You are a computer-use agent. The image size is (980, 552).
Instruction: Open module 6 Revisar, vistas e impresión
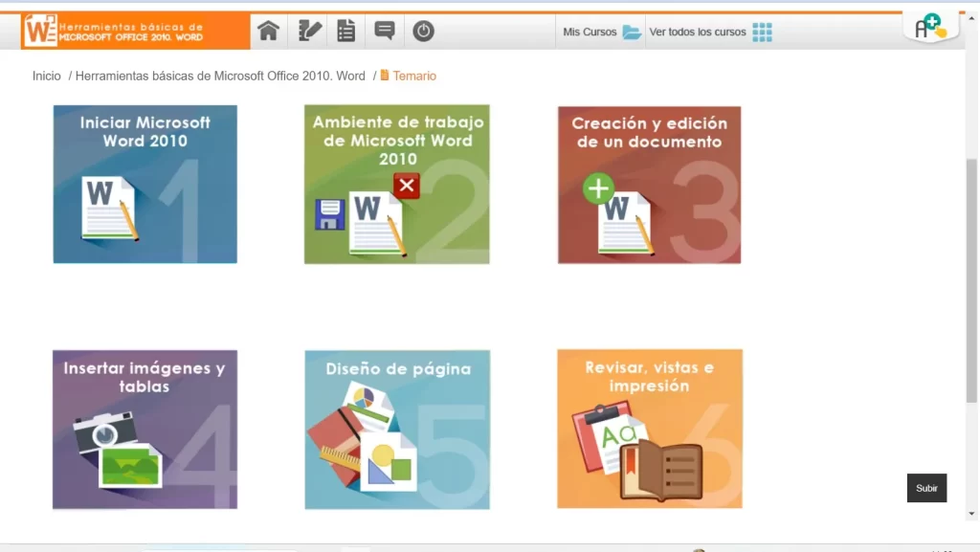point(650,429)
